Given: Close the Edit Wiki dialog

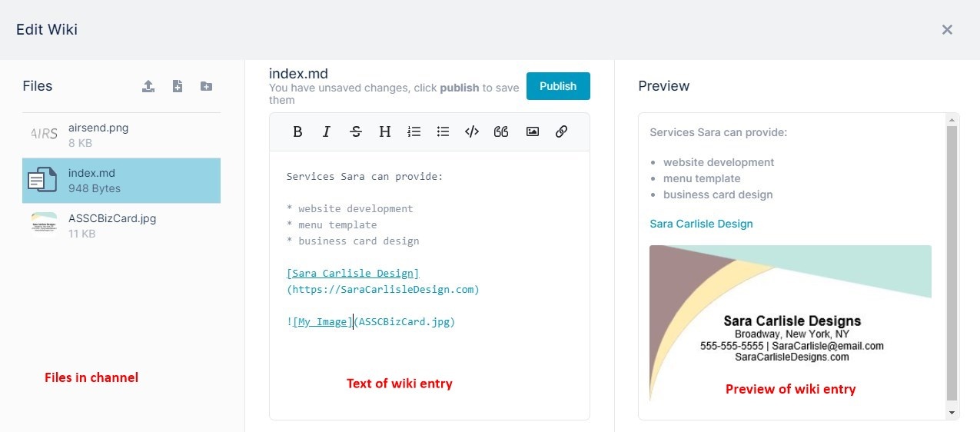Looking at the screenshot, I should [x=947, y=30].
